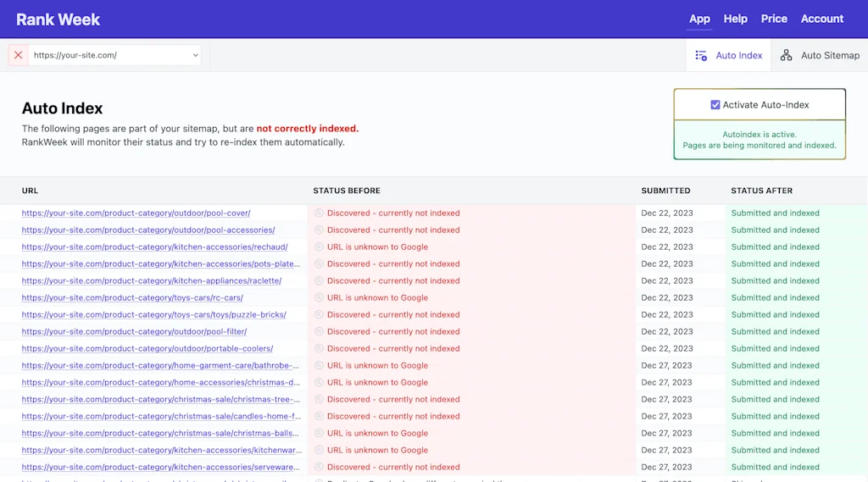Viewport: 868px width, 482px height.
Task: Click 'Submitted and indexed' in rc-cars row
Action: 775,297
